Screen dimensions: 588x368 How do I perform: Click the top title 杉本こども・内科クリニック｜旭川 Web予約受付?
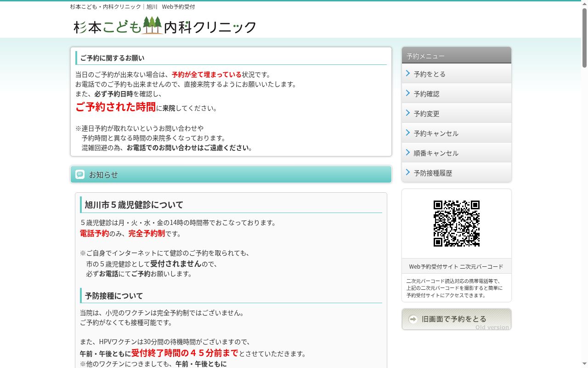pos(133,7)
